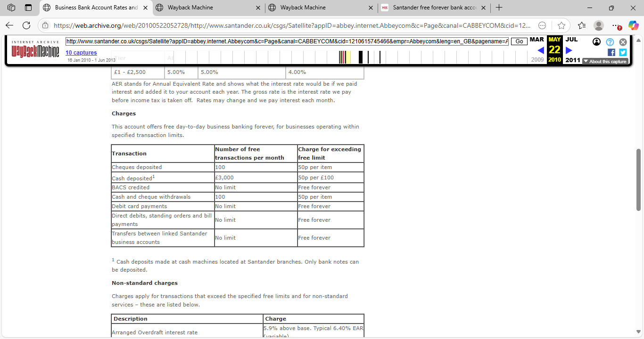The height and width of the screenshot is (339, 644).
Task: Click the Go button in Wayback toolbar
Action: click(x=519, y=41)
